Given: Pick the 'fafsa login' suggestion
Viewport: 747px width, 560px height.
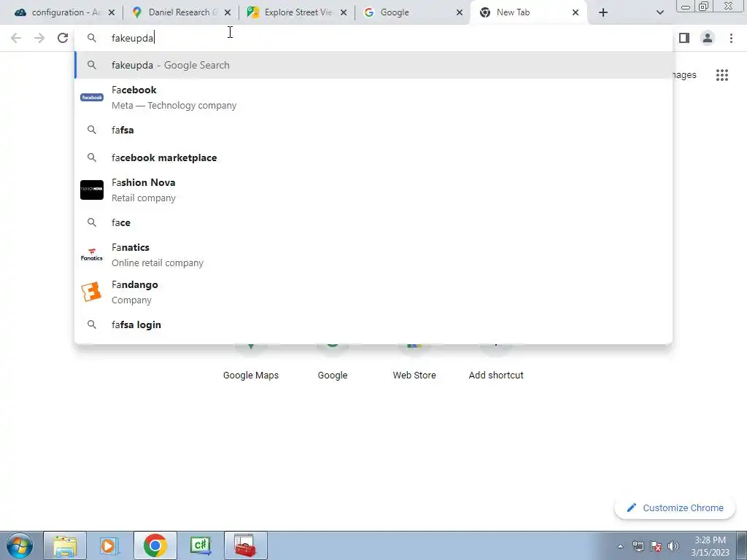Looking at the screenshot, I should 373,324.
